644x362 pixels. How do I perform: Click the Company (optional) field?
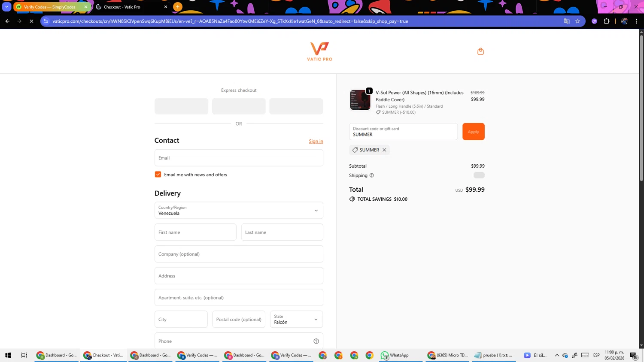pyautogui.click(x=239, y=254)
